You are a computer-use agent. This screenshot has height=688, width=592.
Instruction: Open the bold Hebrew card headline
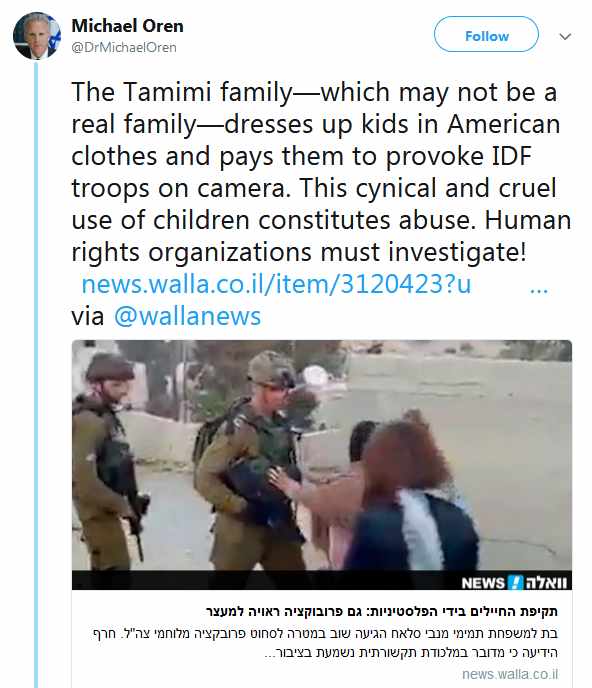(382, 611)
